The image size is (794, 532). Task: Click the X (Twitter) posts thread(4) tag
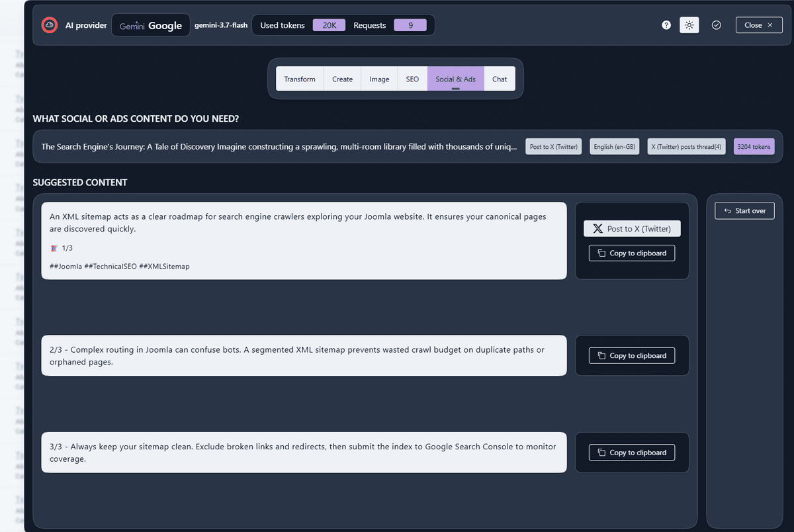point(687,147)
